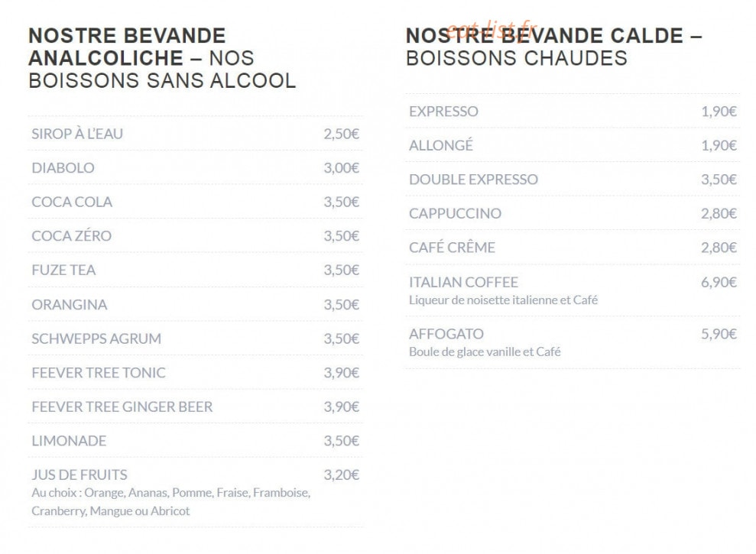The image size is (756, 554).
Task: Click the EXPRESSO hot drink item
Action: coord(573,112)
